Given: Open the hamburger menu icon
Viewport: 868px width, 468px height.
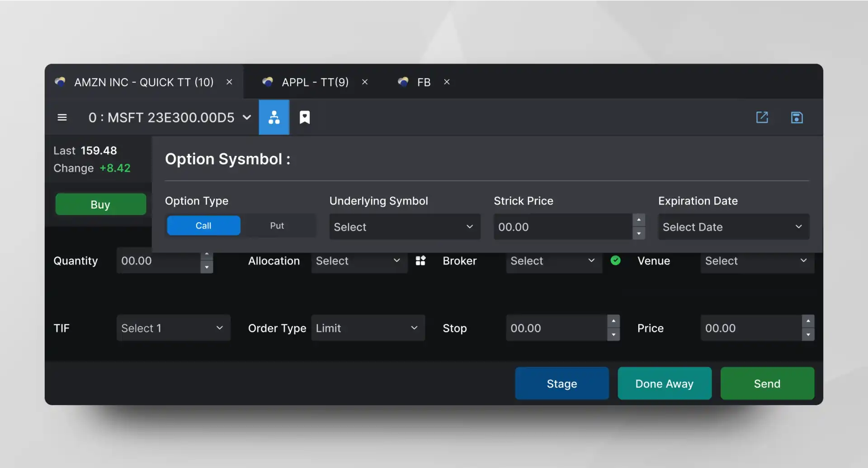Looking at the screenshot, I should [x=62, y=117].
